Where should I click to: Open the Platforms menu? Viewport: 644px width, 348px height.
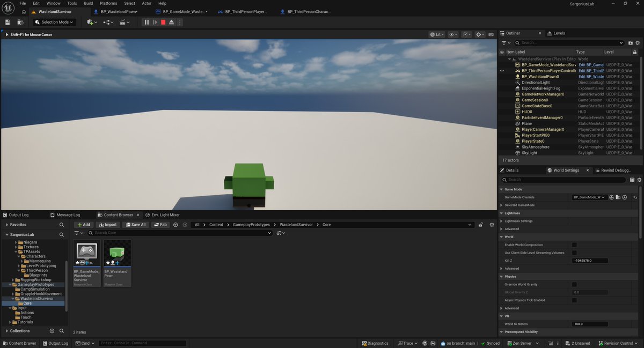108,3
